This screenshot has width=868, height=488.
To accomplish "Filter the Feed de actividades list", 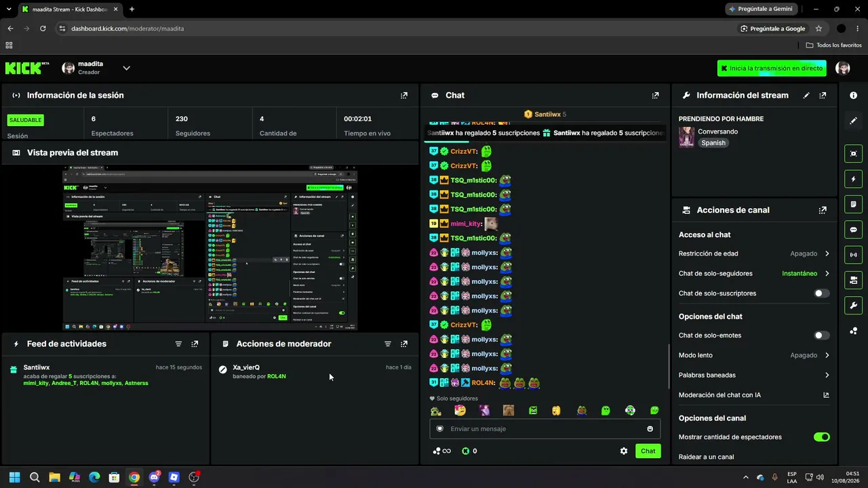I will pos(178,344).
